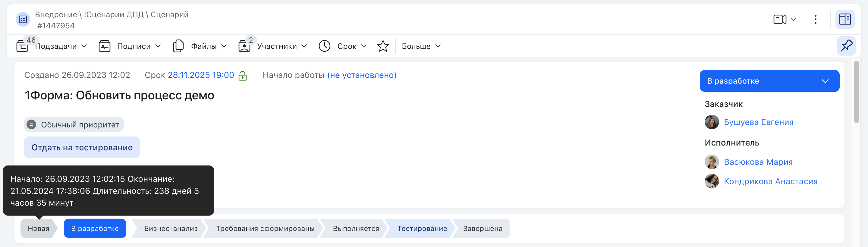Set work start via (не установлено) link
868x247 pixels.
[362, 75]
